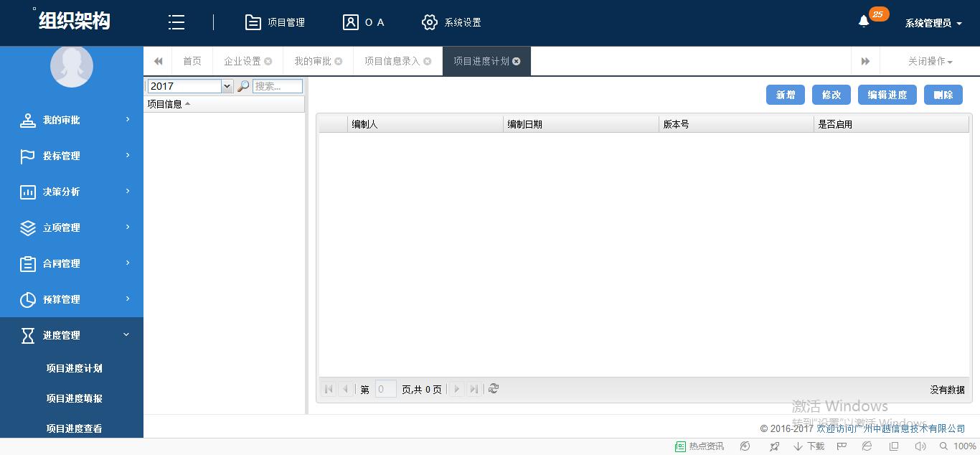This screenshot has width=980, height=455.
Task: Open the 关闭操作 dropdown
Action: pos(930,61)
